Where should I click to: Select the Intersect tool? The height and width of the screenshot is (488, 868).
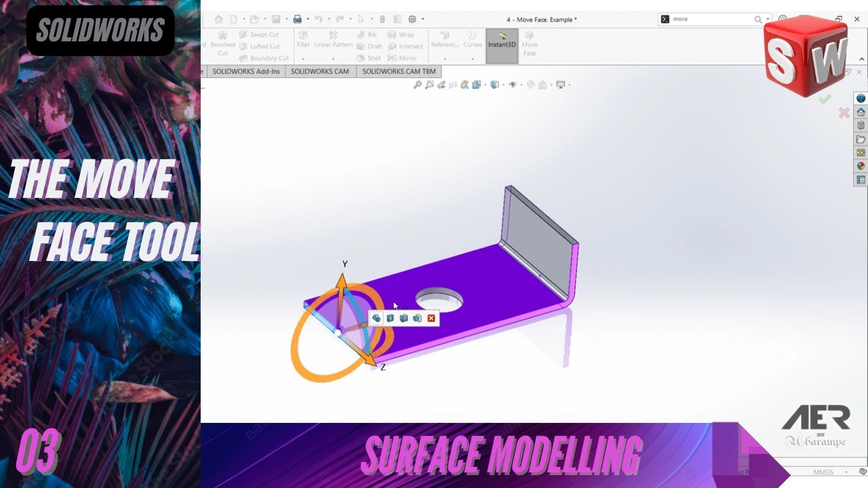pyautogui.click(x=406, y=46)
